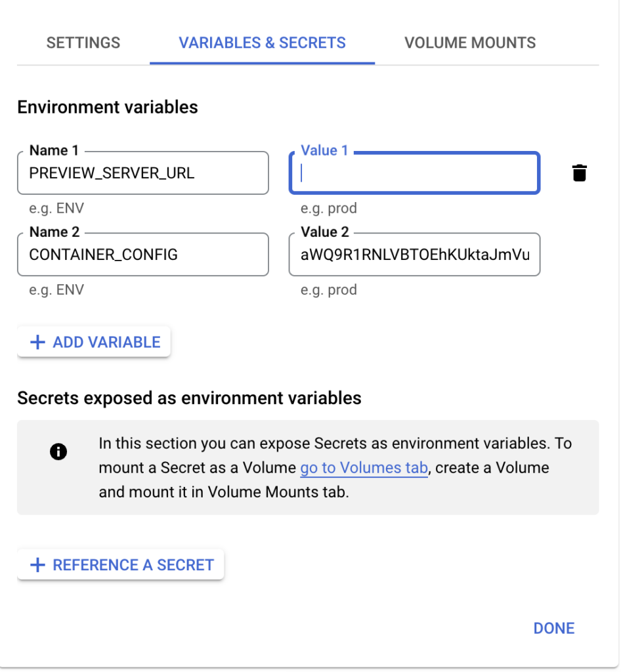Click the empty Value 1 field
The image size is (621, 672).
click(x=414, y=173)
